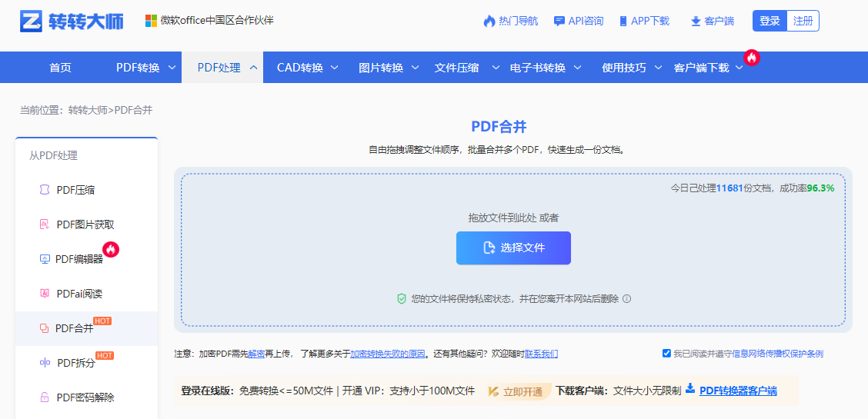Screen dimensions: 868x419
Task: Open the 联系我们 link
Action: [x=541, y=354]
